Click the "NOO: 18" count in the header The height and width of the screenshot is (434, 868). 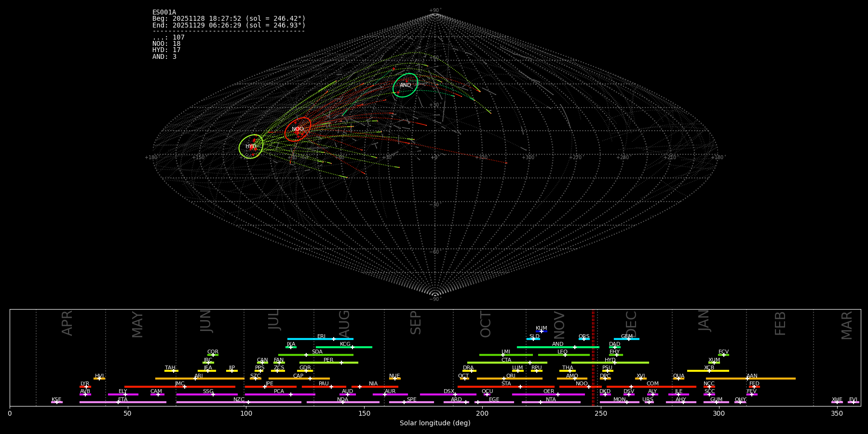tap(166, 44)
